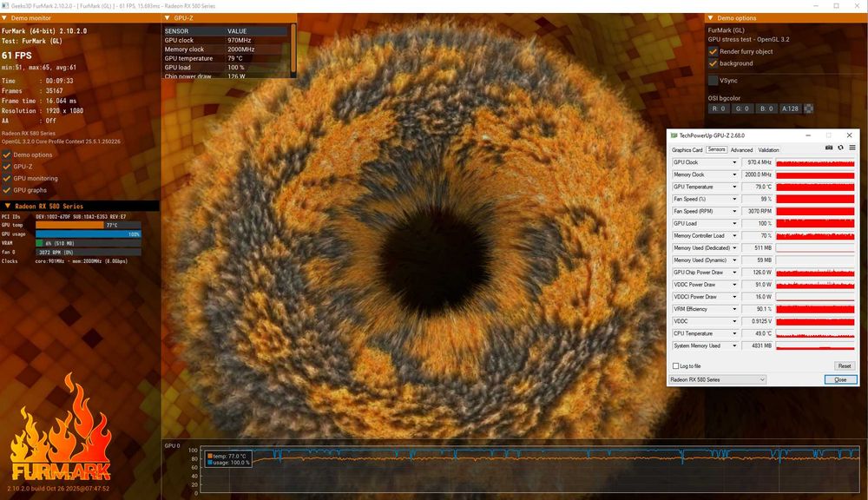Click the temp/usage legend in GPU 0 graph
The width and height of the screenshot is (868, 500).
pyautogui.click(x=228, y=459)
